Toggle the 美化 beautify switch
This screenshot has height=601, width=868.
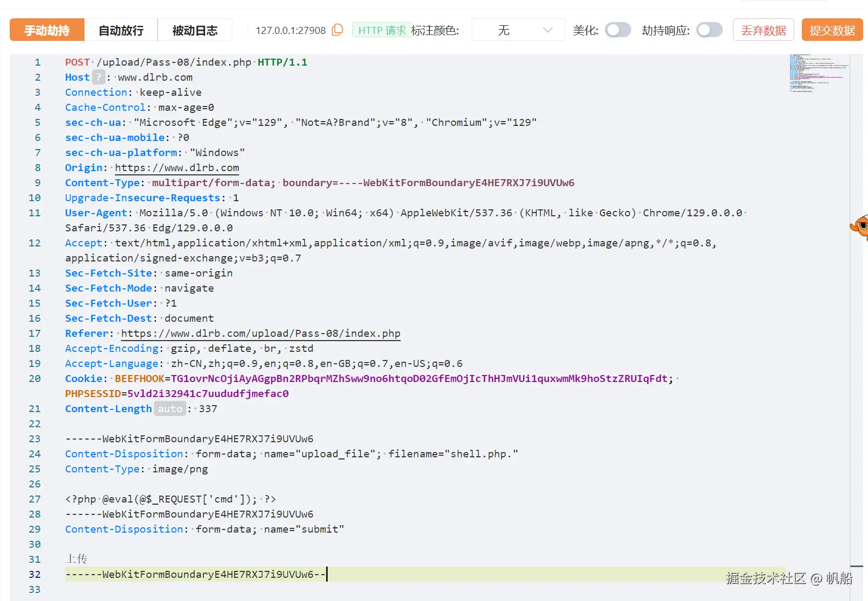[618, 30]
